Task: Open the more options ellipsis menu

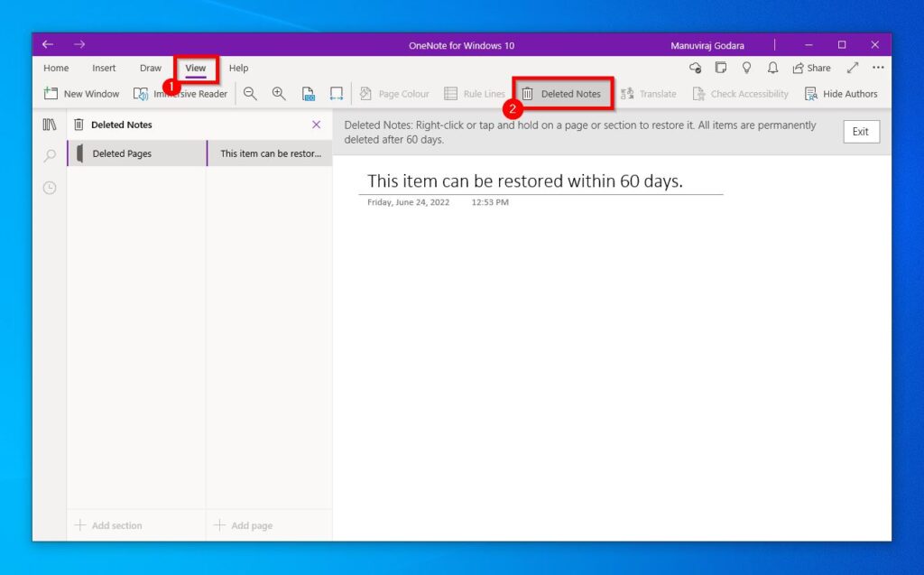Action: click(x=878, y=67)
